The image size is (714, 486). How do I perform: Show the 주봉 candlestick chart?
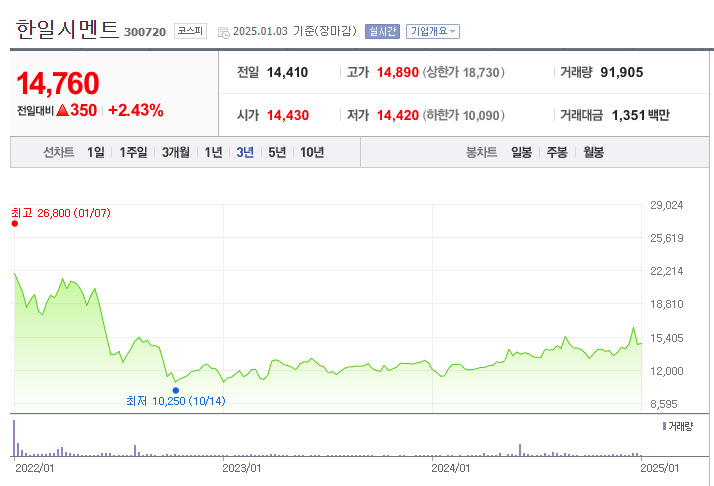tap(557, 152)
